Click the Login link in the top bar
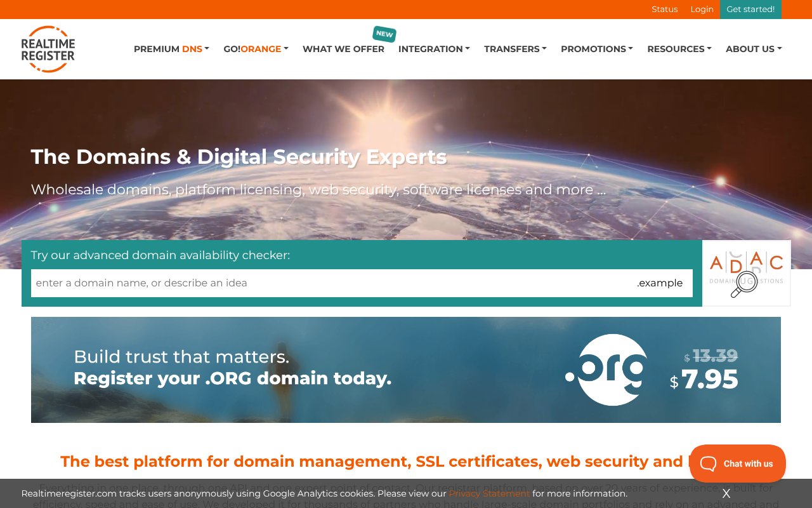 (702, 9)
